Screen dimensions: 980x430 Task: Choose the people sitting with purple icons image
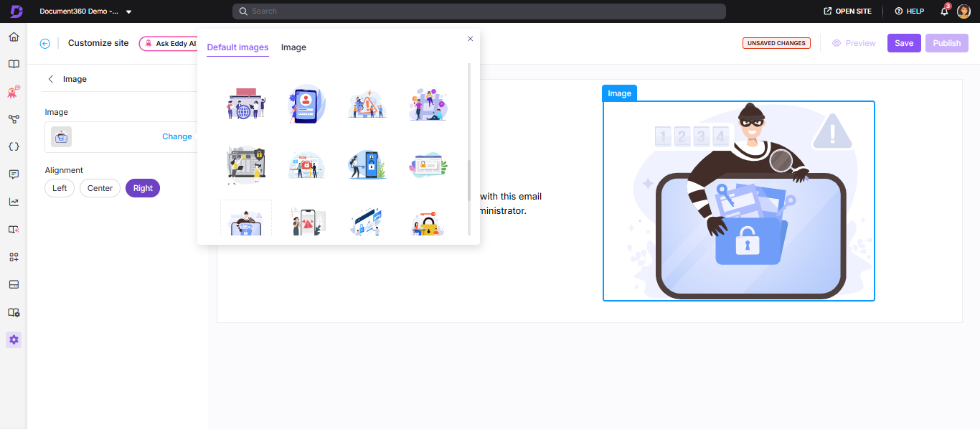(428, 105)
